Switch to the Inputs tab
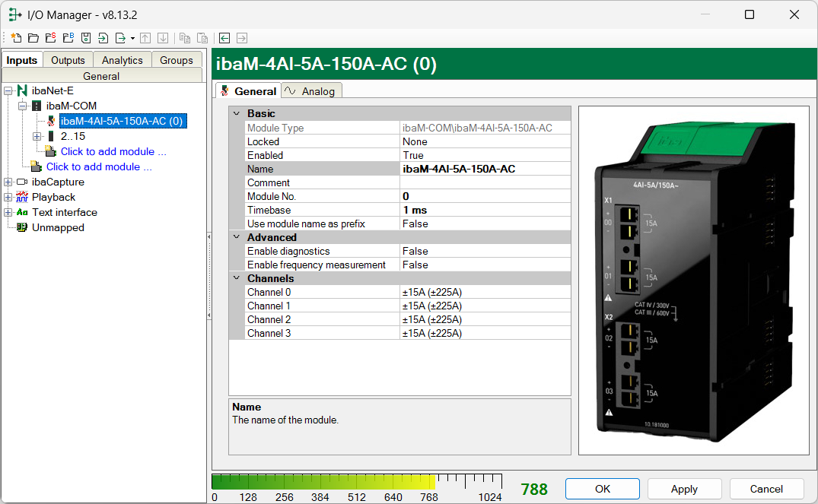The height and width of the screenshot is (504, 818). 22,60
